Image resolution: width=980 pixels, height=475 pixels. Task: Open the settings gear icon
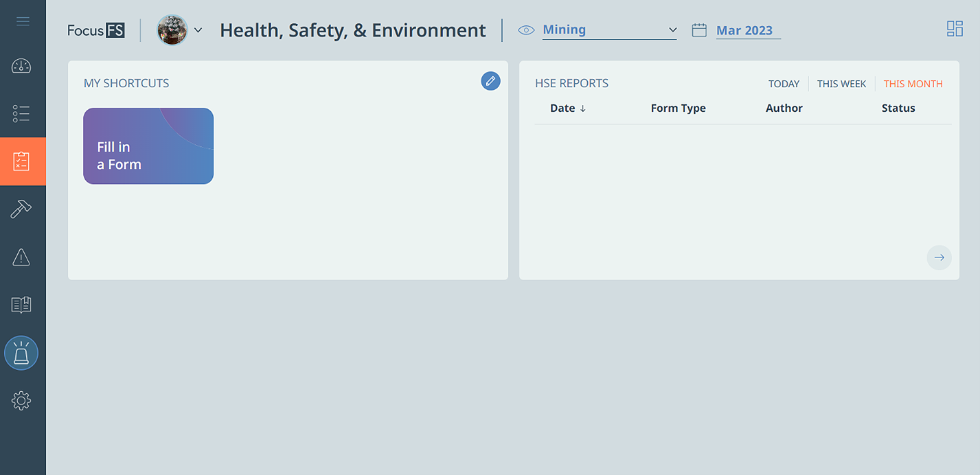[21, 400]
